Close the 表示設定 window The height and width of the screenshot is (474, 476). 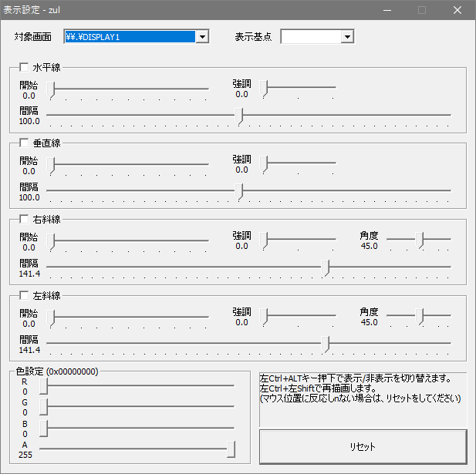pyautogui.click(x=457, y=10)
